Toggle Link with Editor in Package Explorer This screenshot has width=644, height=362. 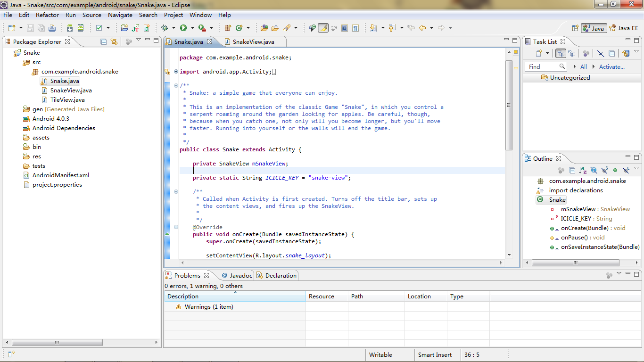(x=114, y=41)
